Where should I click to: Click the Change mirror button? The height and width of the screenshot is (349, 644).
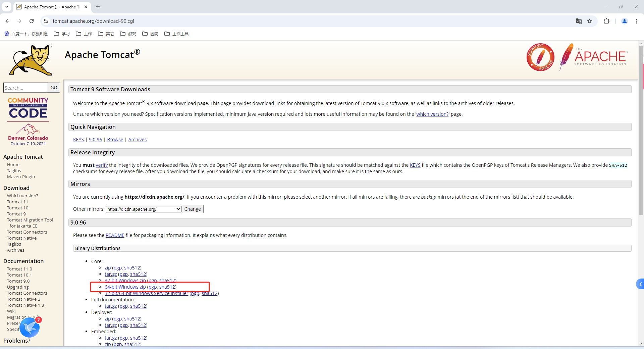[x=193, y=209]
